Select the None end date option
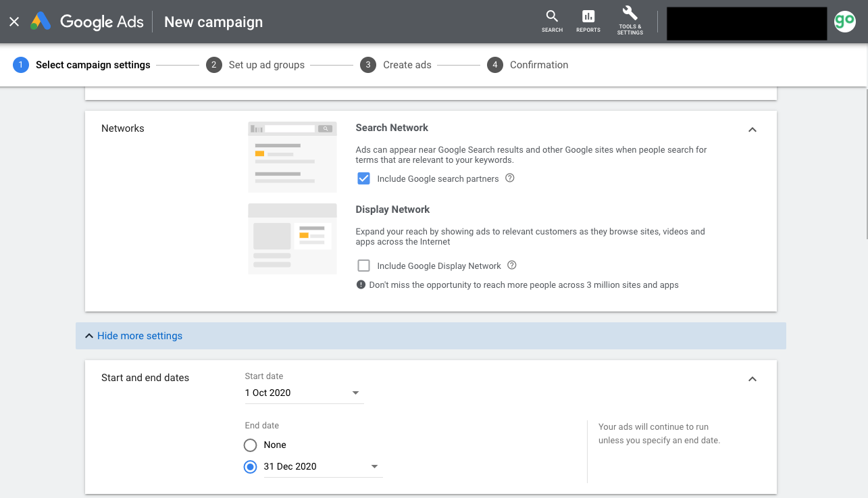868x498 pixels. (251, 445)
